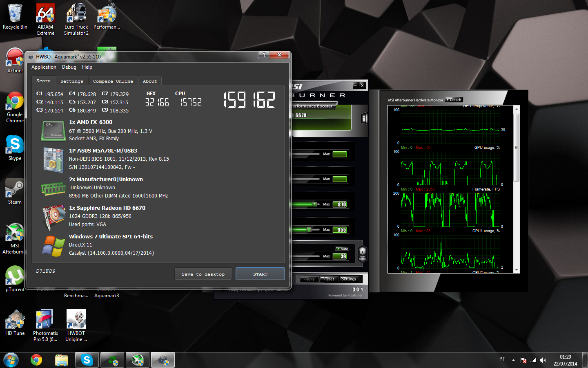The width and height of the screenshot is (588, 368).
Task: Click the Afterburner info 'i' side button
Action: pyautogui.click(x=365, y=119)
